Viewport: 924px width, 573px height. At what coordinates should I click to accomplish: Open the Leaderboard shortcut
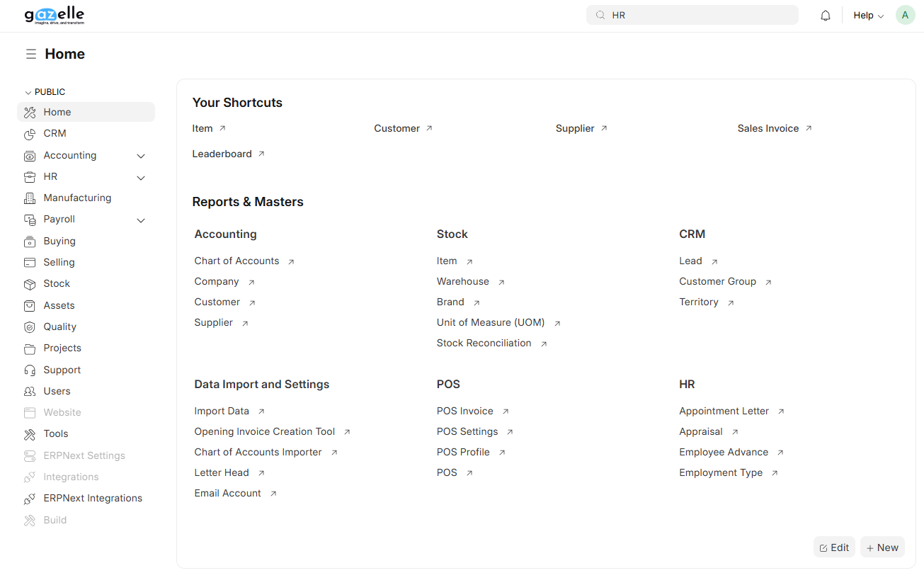(222, 154)
